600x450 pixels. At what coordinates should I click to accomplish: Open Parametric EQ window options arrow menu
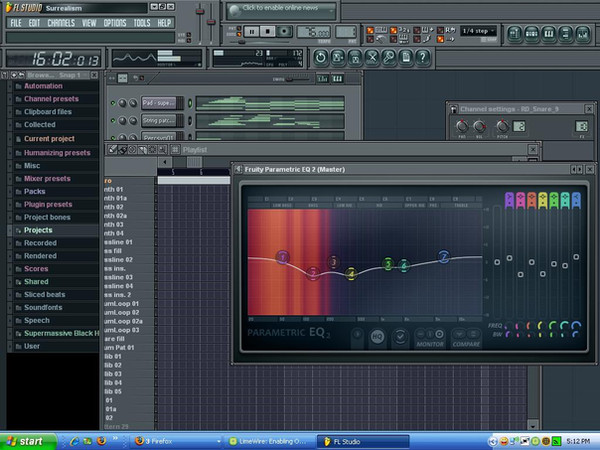(x=238, y=169)
